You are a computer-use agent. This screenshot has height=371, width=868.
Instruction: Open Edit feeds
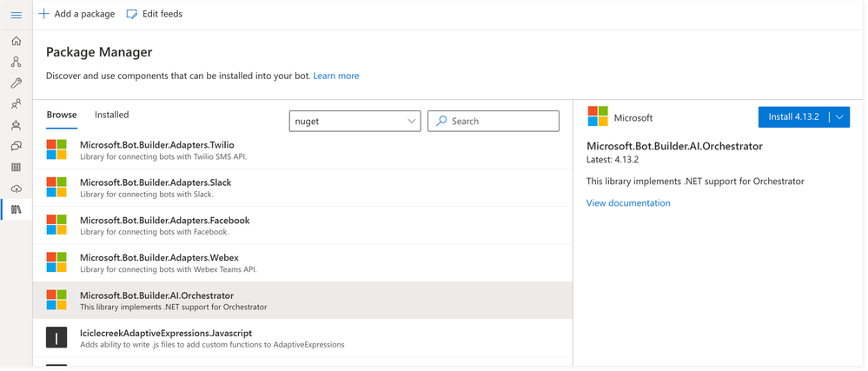coord(155,14)
